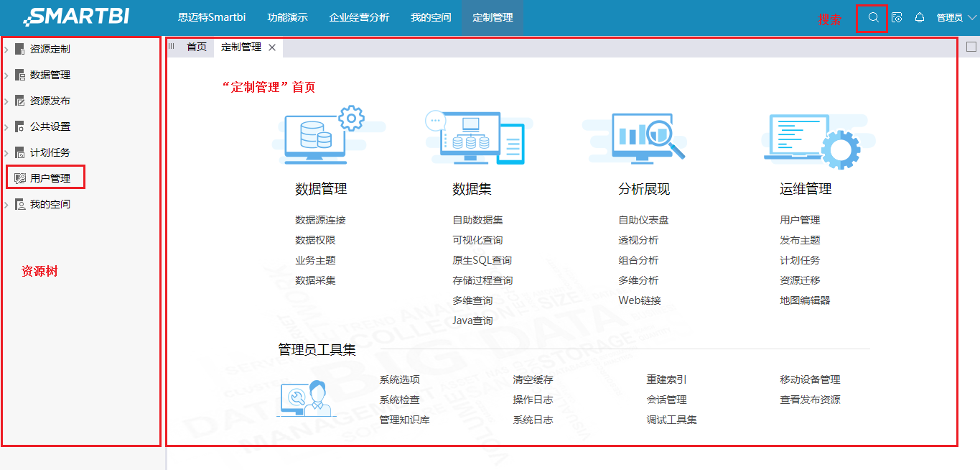
Task: Click the 公共设置 sidebar icon
Action: click(20, 127)
